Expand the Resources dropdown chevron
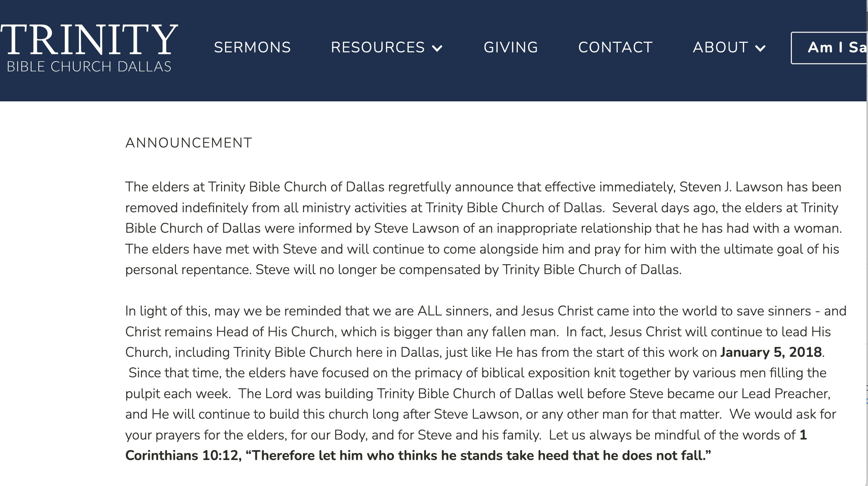The height and width of the screenshot is (486, 868). [x=437, y=48]
